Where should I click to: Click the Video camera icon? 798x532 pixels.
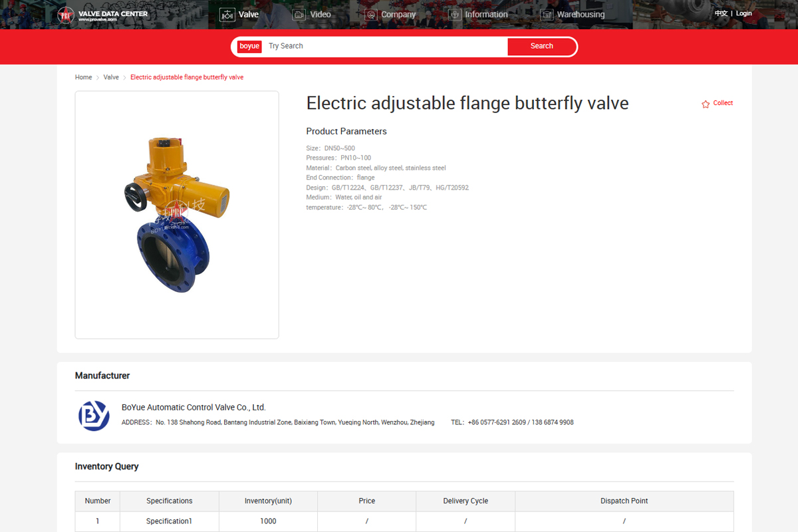coord(299,15)
